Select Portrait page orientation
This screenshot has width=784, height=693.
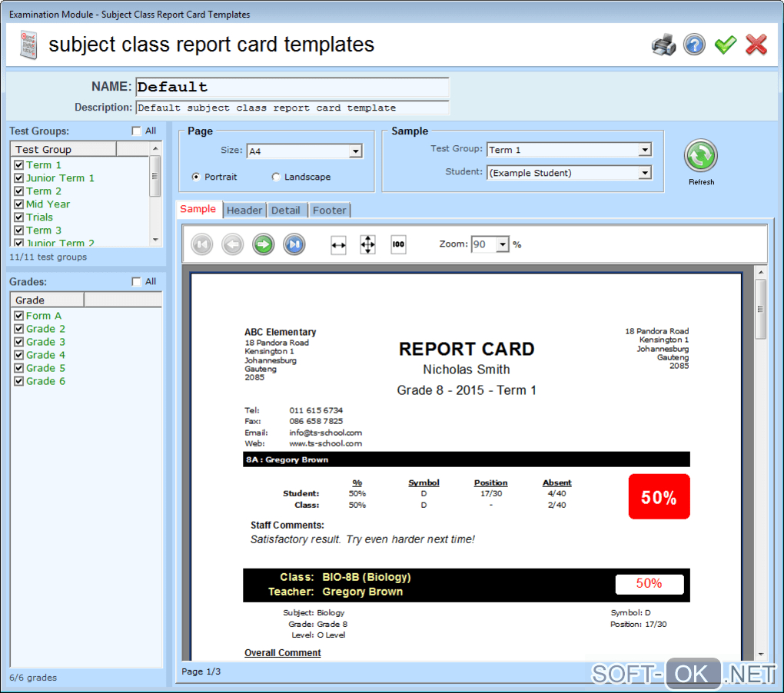(196, 177)
